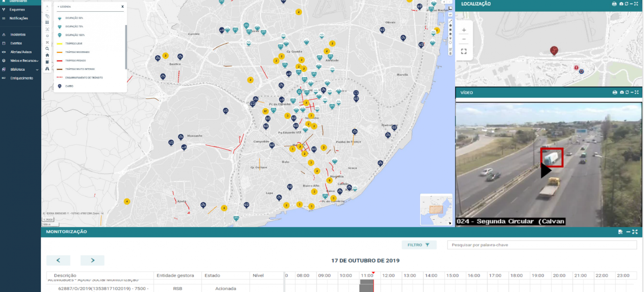The height and width of the screenshot is (292, 644).
Task: Take a snapshot of the Vídeo panel
Action: 622,92
